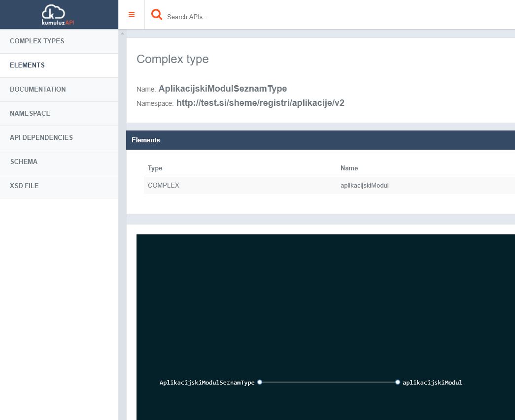Open the Namespace sidebar item
This screenshot has height=420, width=515.
coord(30,113)
